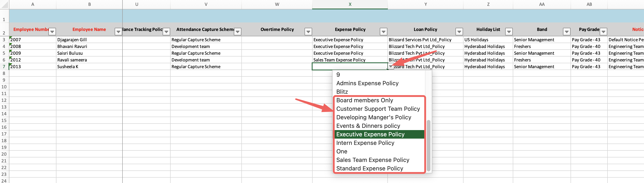
Task: Click the dropdown list's vertical scrollbar
Action: (428, 145)
